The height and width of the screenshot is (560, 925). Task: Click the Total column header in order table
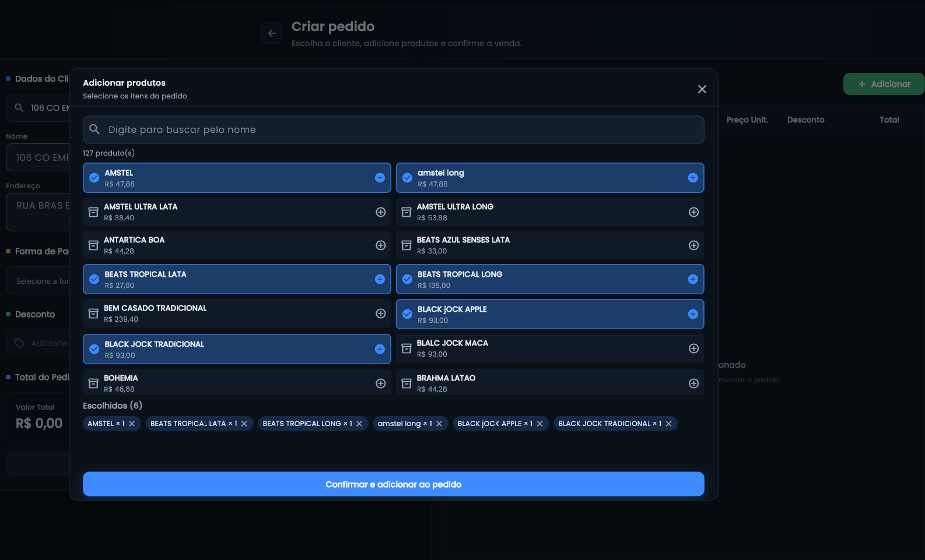tap(889, 120)
